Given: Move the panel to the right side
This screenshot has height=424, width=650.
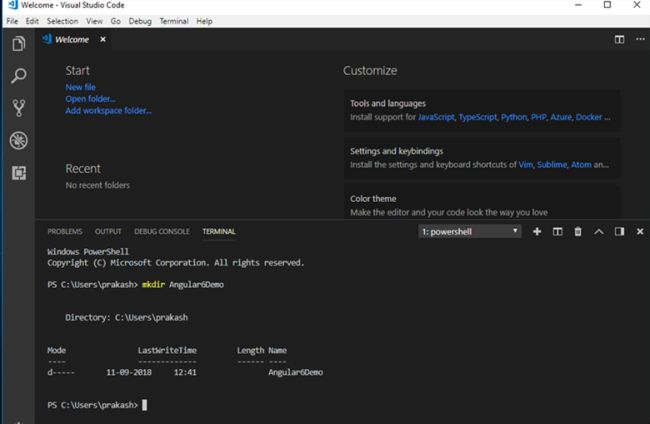Looking at the screenshot, I should [x=619, y=231].
